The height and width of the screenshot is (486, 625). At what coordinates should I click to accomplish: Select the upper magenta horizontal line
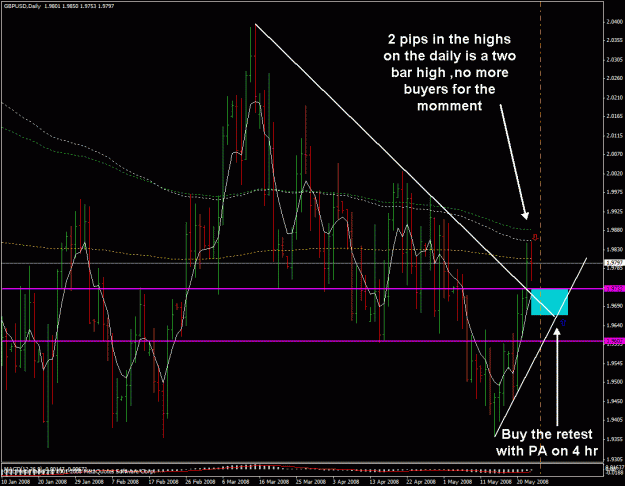click(x=303, y=289)
